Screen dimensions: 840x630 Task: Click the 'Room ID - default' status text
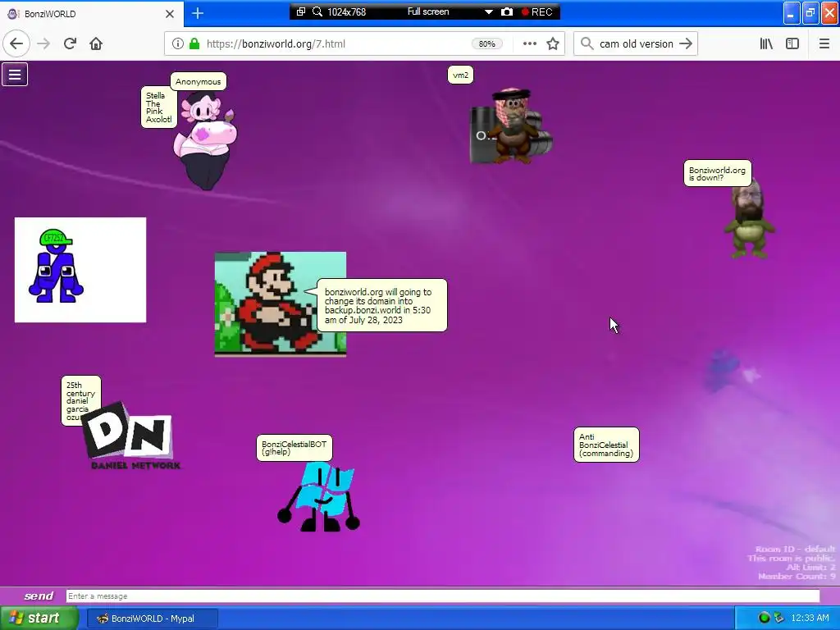click(x=795, y=549)
